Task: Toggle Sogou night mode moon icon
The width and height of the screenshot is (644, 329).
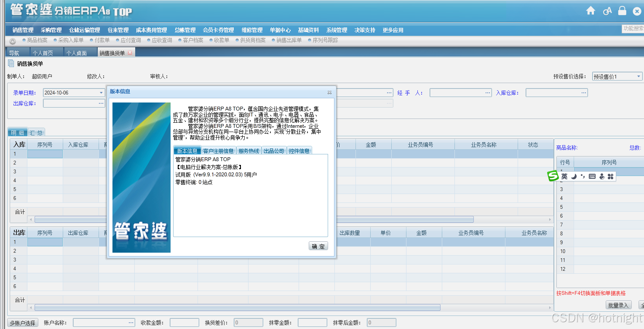Action: pos(574,176)
